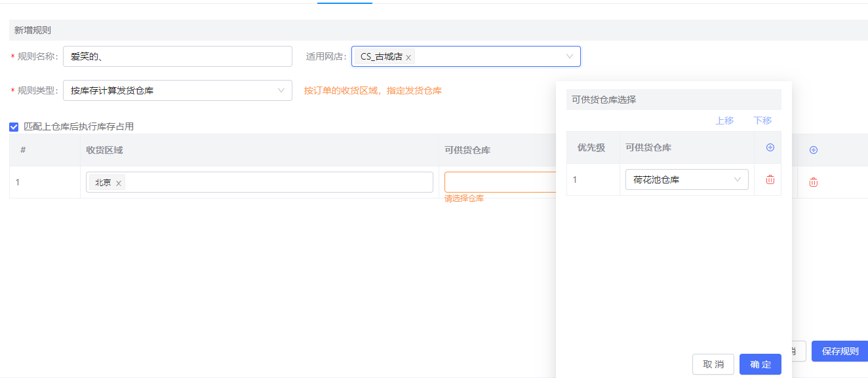
Task: Click the 请选择仓库 validation message
Action: 464,198
